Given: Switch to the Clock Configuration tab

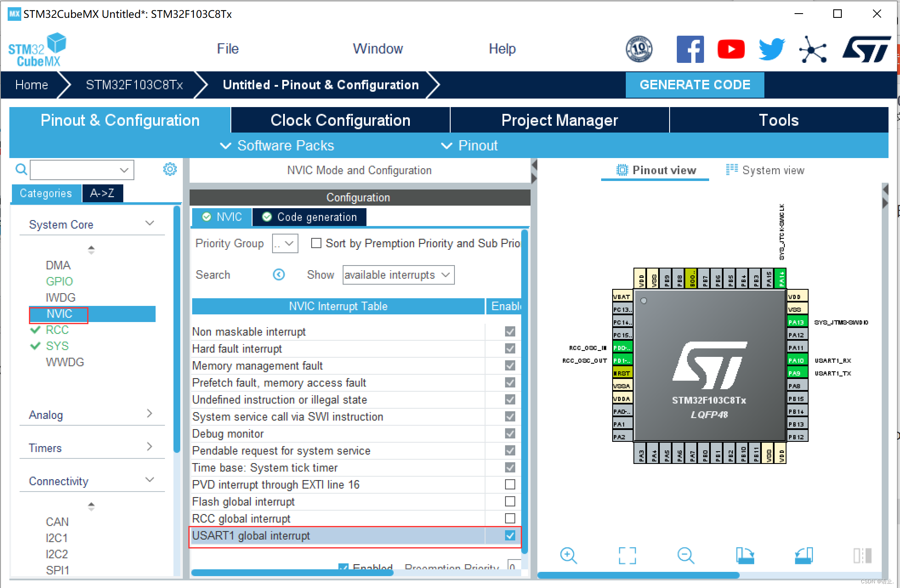Looking at the screenshot, I should 340,120.
